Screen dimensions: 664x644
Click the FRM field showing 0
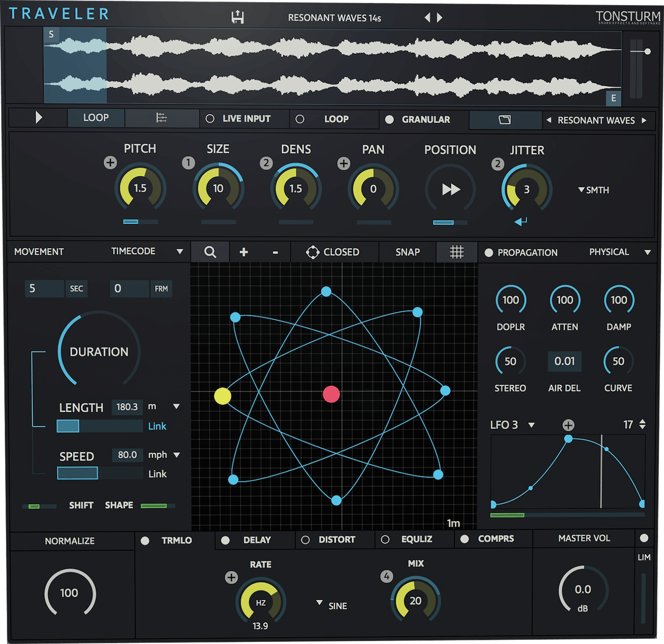pos(129,288)
